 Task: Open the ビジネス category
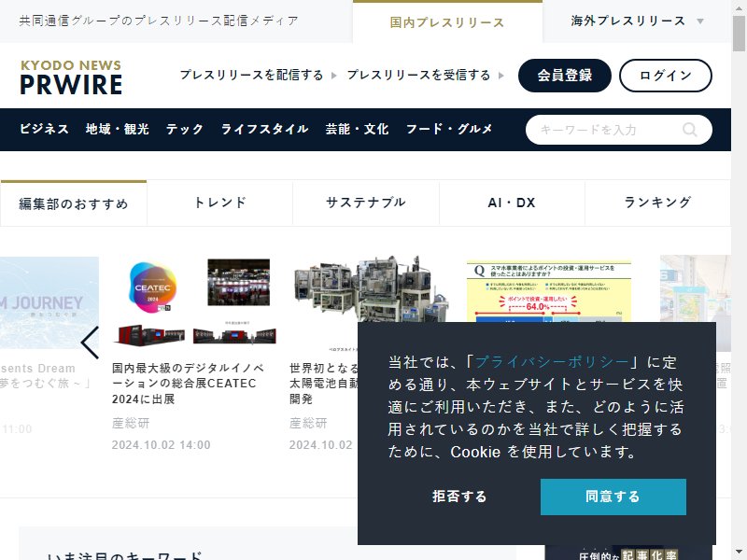(44, 129)
